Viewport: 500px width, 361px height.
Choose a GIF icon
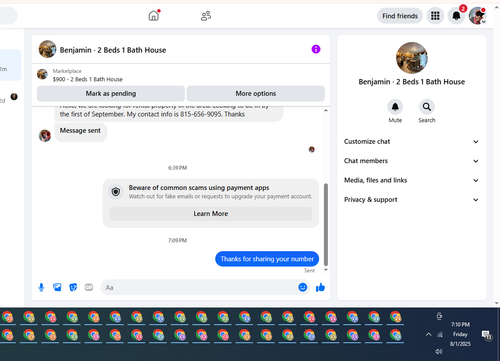tap(89, 287)
